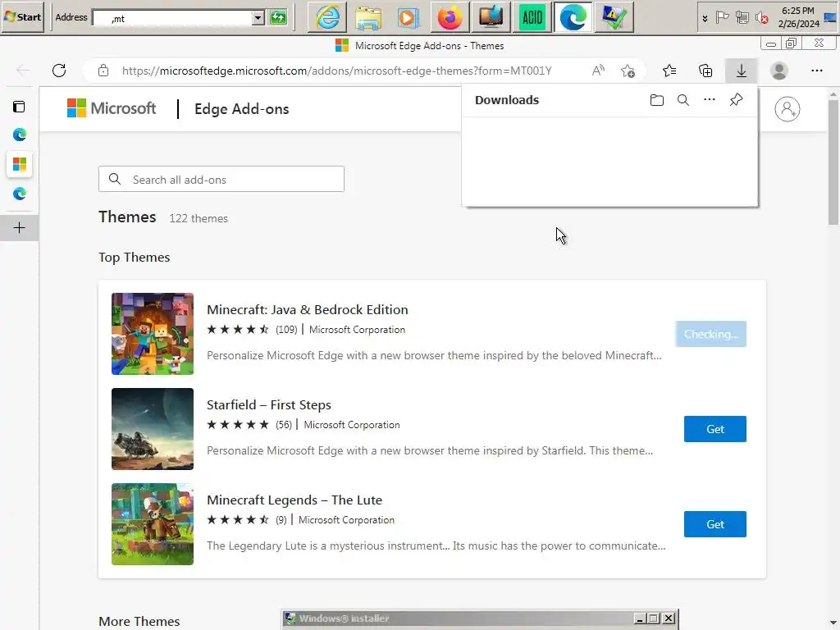This screenshot has height=630, width=840.
Task: Show hidden system tray icons
Action: pos(705,18)
